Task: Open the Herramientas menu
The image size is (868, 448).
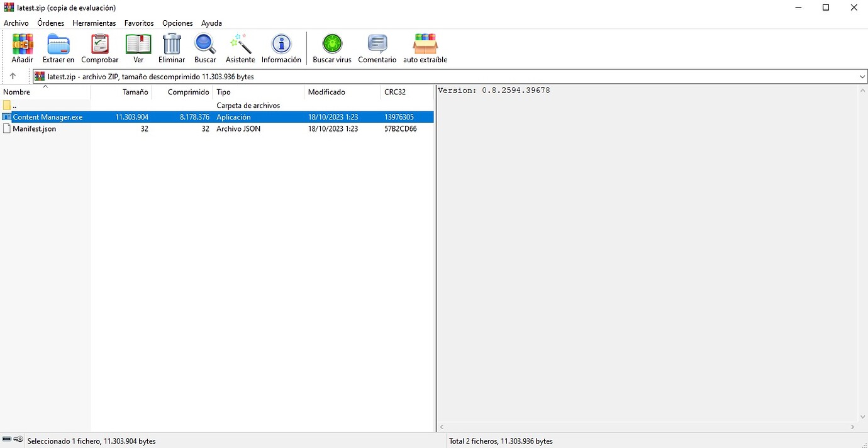Action: (x=94, y=23)
